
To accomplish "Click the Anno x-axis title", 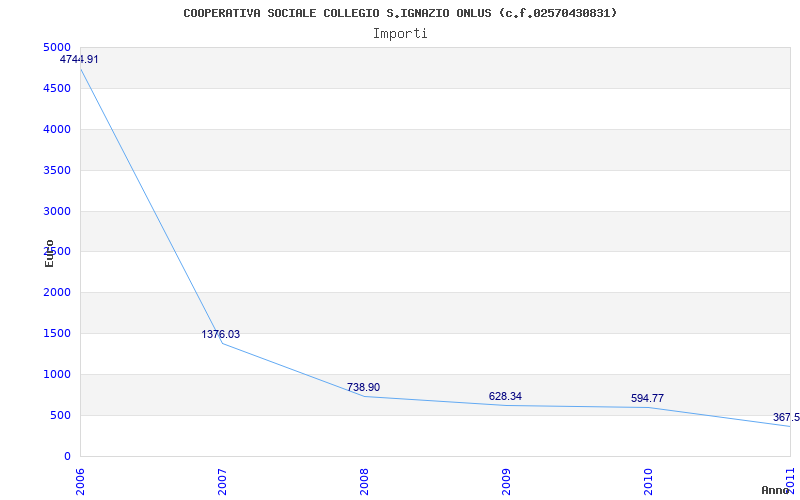I will click(x=776, y=490).
